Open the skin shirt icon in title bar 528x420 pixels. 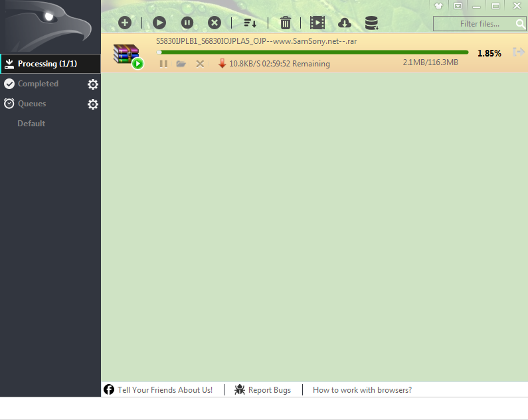438,6
